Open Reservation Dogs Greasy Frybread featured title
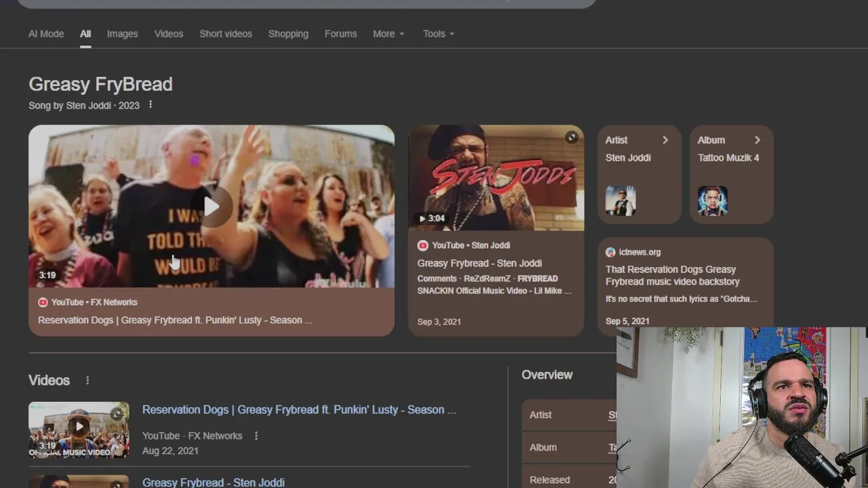 click(x=175, y=320)
